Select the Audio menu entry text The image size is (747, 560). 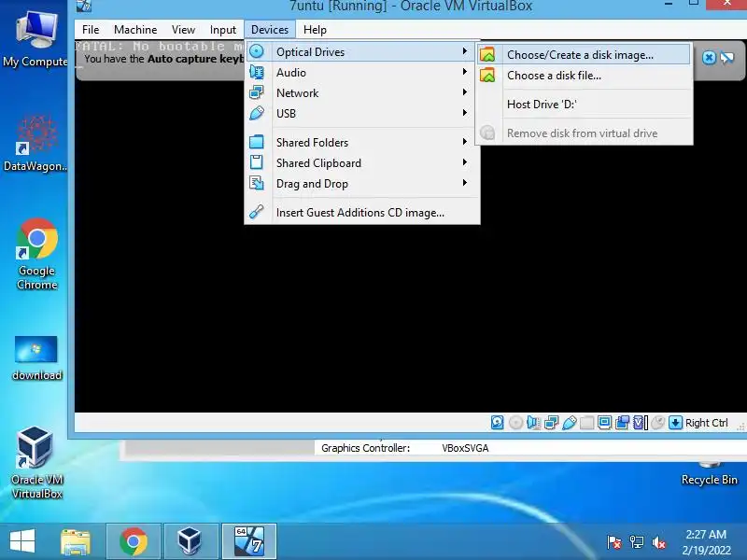click(291, 73)
